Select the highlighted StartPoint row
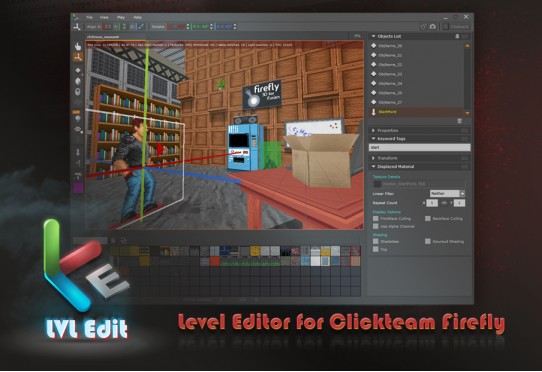 coord(417,112)
